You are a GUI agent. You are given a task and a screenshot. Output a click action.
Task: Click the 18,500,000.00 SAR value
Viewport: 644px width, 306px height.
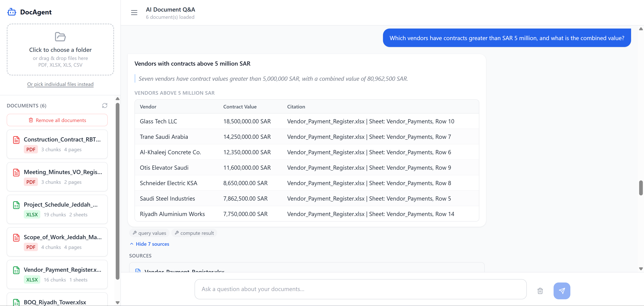(247, 121)
